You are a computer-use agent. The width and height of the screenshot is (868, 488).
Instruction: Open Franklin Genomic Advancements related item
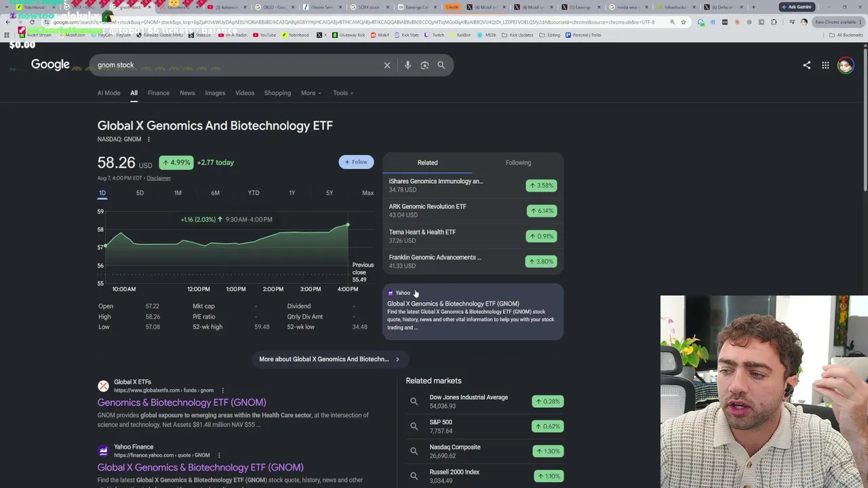(x=473, y=262)
